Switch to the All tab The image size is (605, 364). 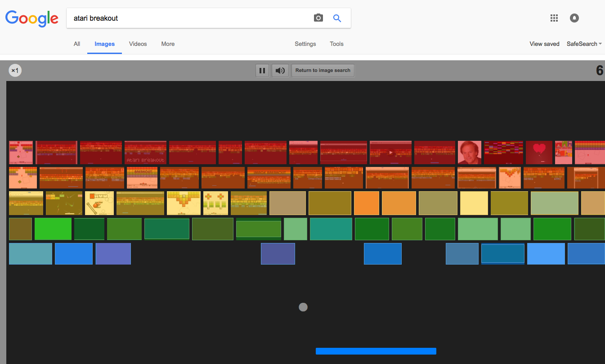[x=77, y=44]
